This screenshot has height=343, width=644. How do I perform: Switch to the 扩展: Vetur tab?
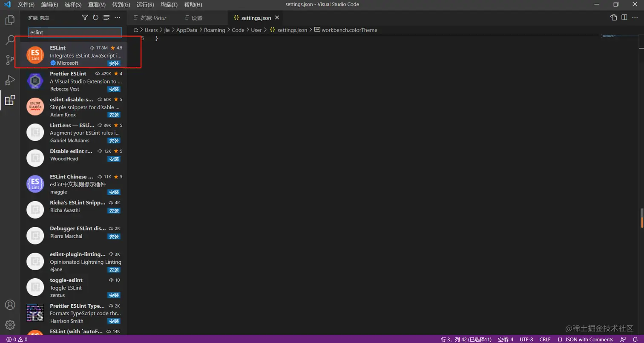tap(153, 18)
